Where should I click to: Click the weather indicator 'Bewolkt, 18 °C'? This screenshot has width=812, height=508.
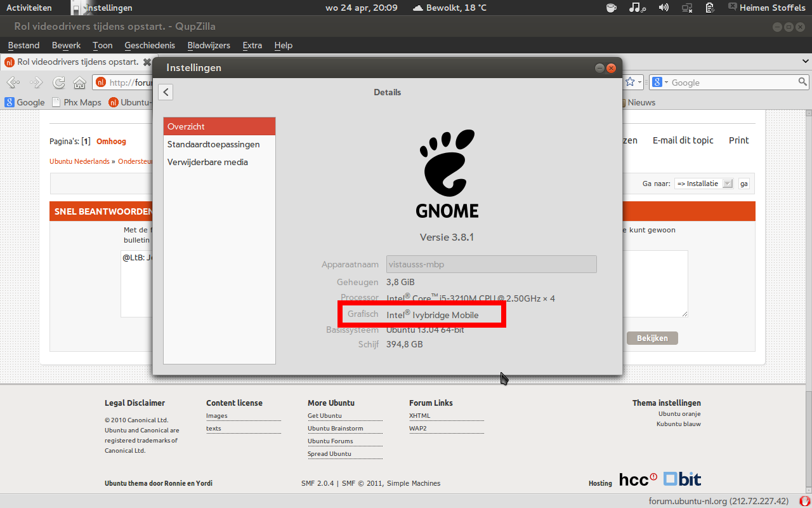point(450,8)
